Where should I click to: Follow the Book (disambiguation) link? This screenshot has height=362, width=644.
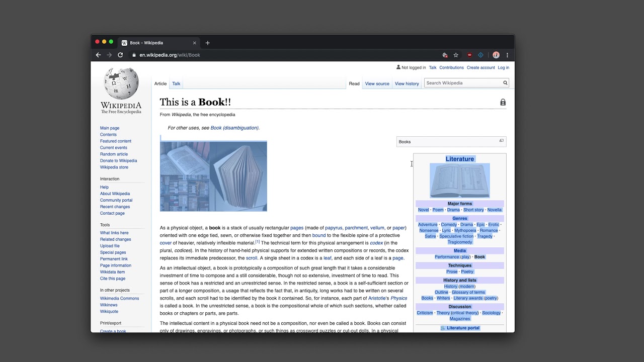(234, 128)
